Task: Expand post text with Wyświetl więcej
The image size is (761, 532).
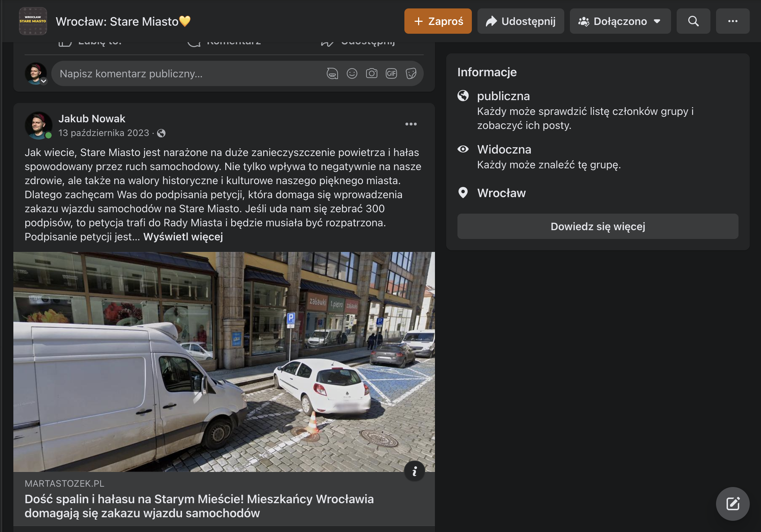Action: (183, 237)
